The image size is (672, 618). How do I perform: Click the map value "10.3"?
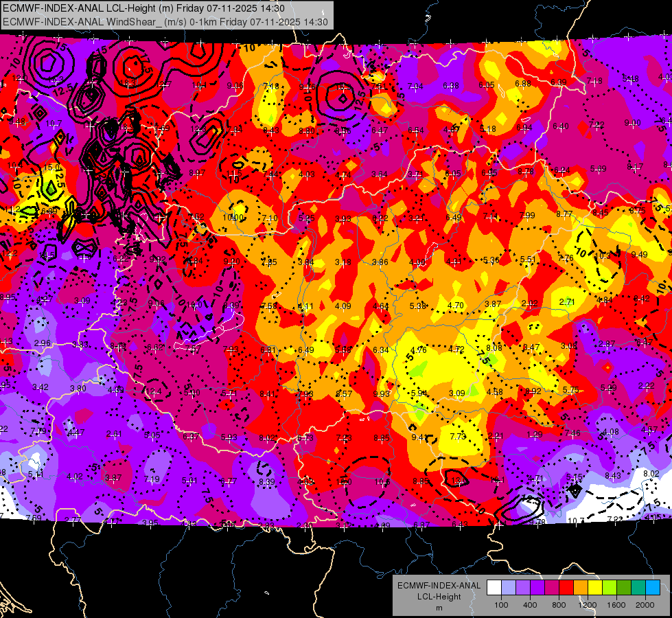[x=603, y=256]
